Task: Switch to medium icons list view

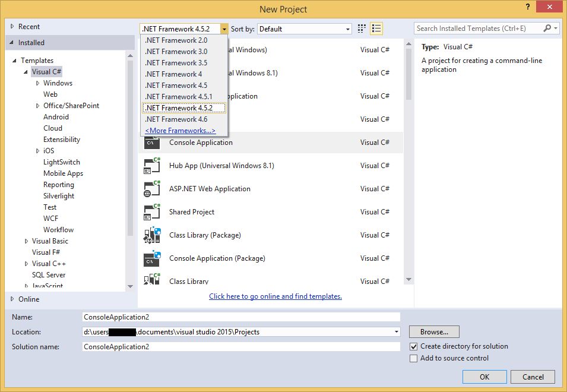Action: click(376, 29)
